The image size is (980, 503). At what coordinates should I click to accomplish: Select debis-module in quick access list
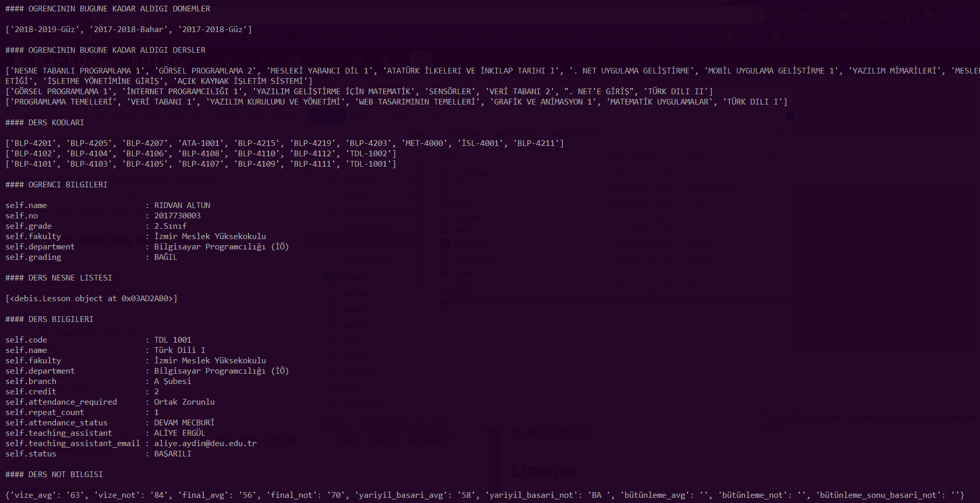point(367,243)
